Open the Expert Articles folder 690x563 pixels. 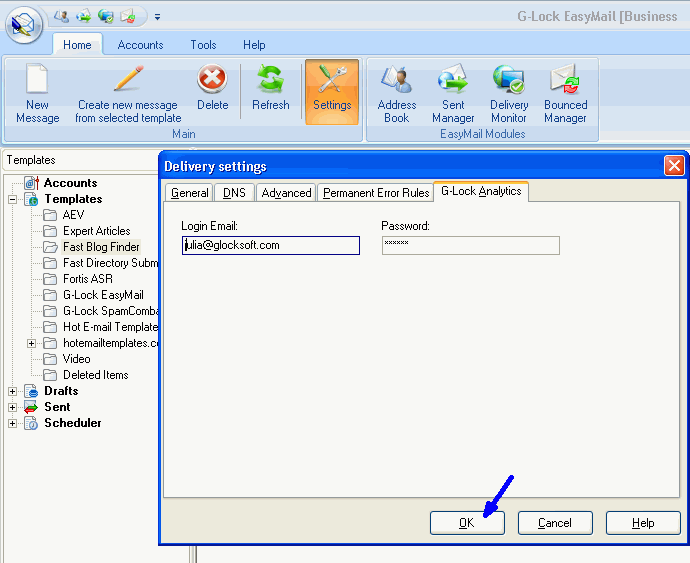point(96,231)
